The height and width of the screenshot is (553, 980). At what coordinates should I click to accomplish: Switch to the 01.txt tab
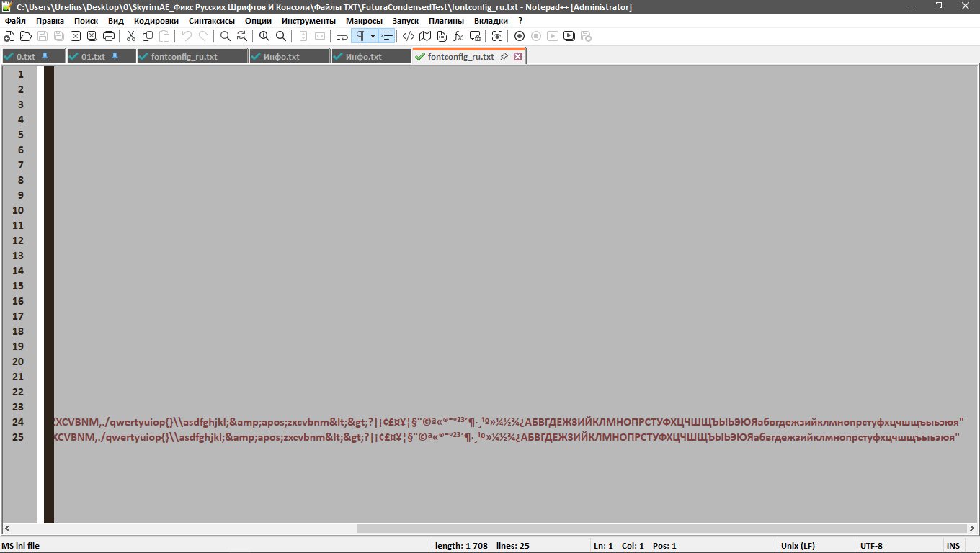tap(93, 56)
